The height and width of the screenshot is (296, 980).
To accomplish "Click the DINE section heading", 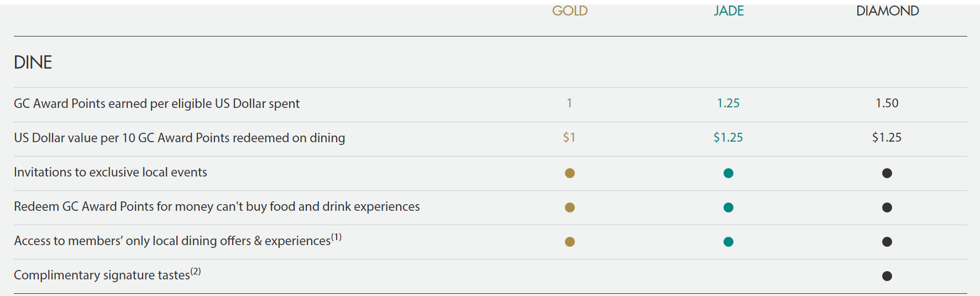I will click(33, 62).
